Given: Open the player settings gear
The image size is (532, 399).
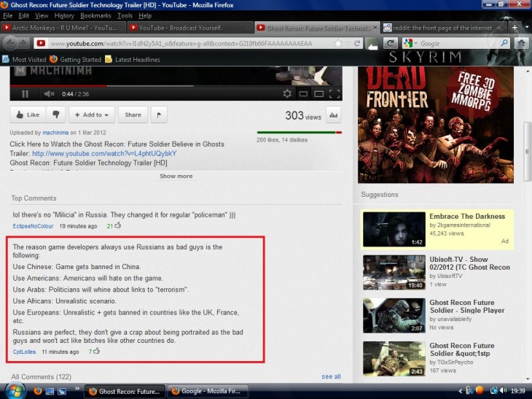Looking at the screenshot, I should click(x=287, y=93).
